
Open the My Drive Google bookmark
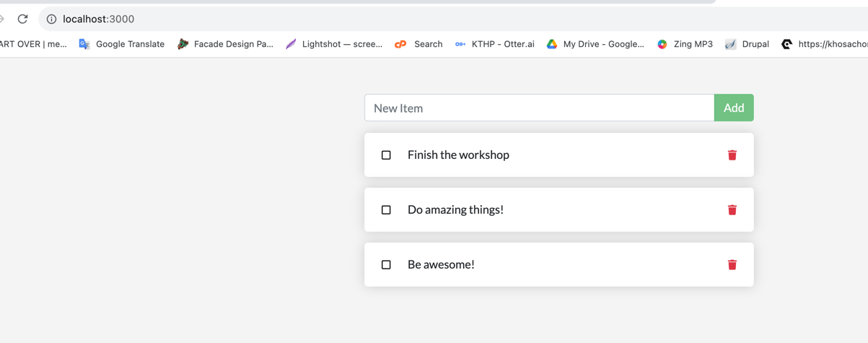(x=595, y=44)
